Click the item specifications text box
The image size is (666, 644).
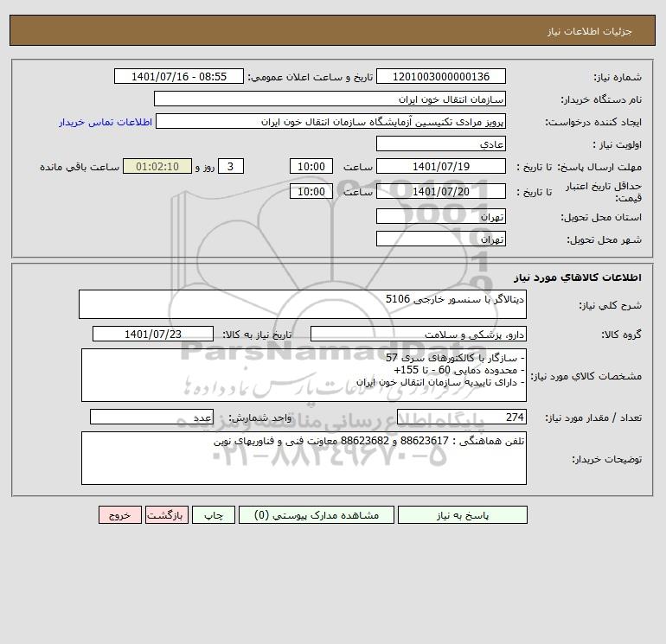304,375
